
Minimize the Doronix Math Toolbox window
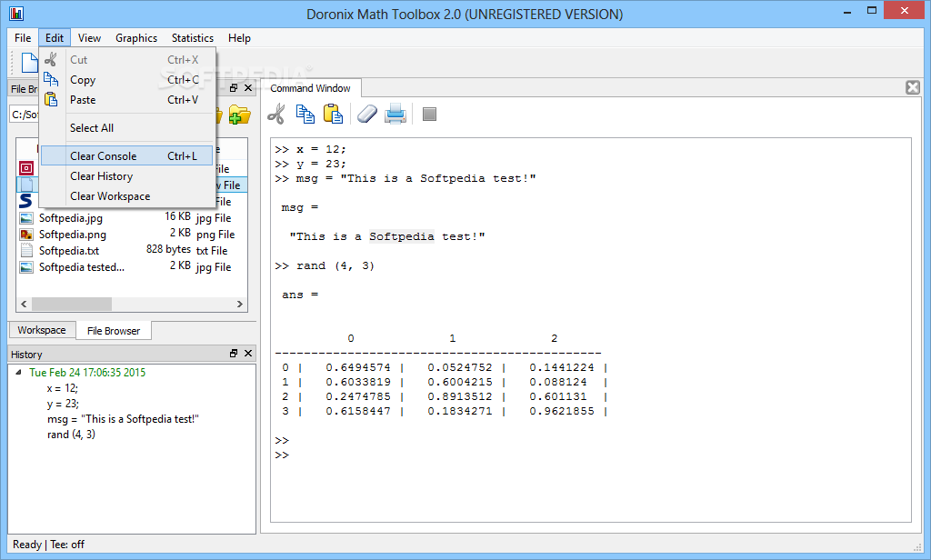coord(847,11)
